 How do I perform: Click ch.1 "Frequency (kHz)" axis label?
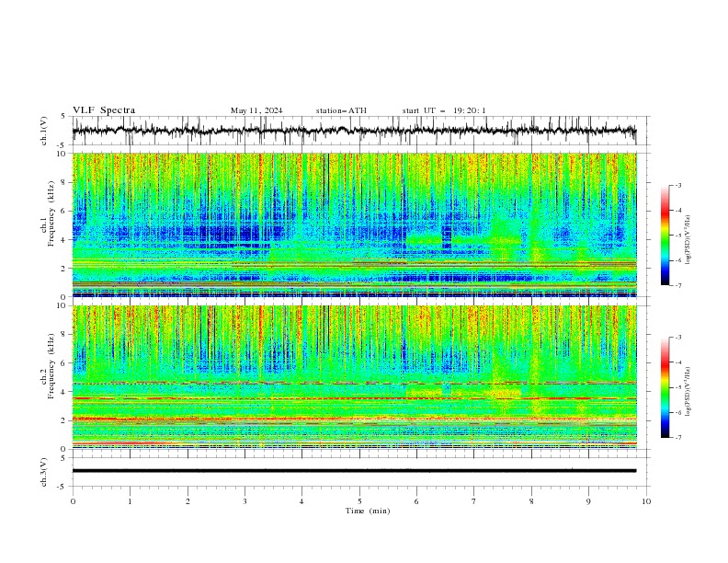[51, 213]
